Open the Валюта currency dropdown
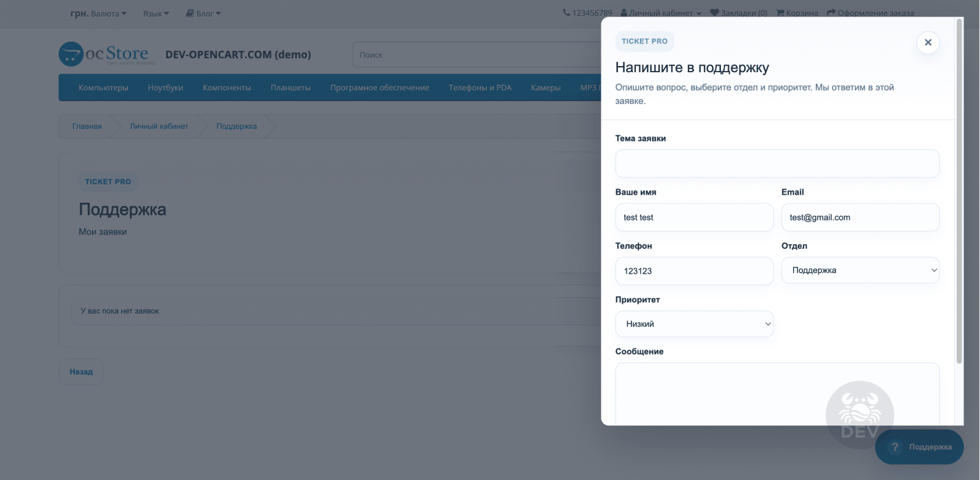 (98, 13)
